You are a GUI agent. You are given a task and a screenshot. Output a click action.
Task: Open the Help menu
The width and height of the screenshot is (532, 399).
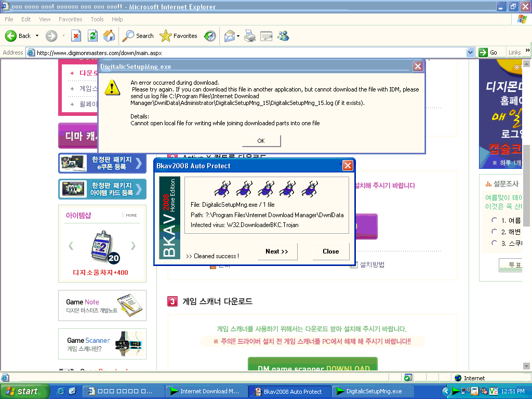point(117,19)
